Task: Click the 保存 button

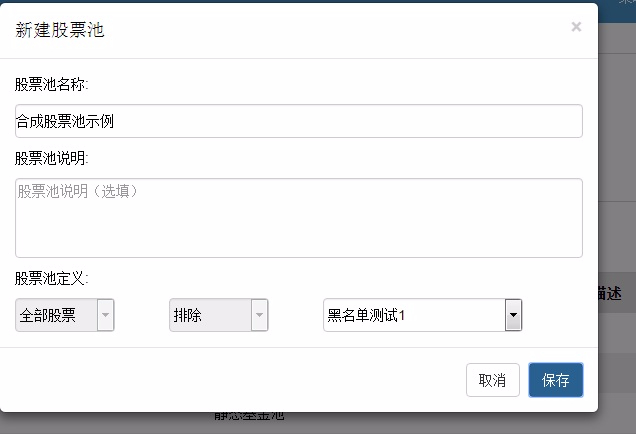Action: point(555,380)
